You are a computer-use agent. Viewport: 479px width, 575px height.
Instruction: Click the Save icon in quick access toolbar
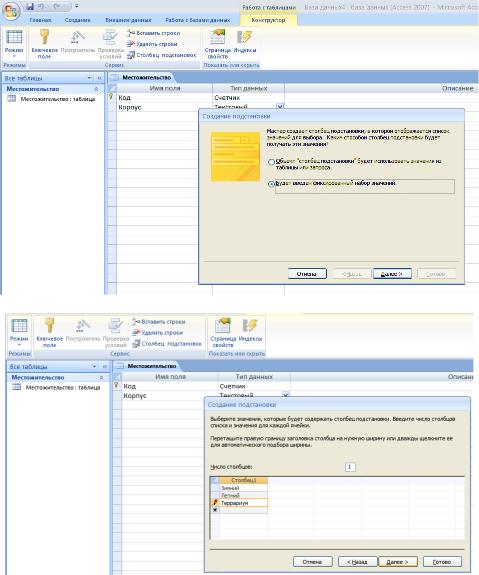click(x=30, y=7)
